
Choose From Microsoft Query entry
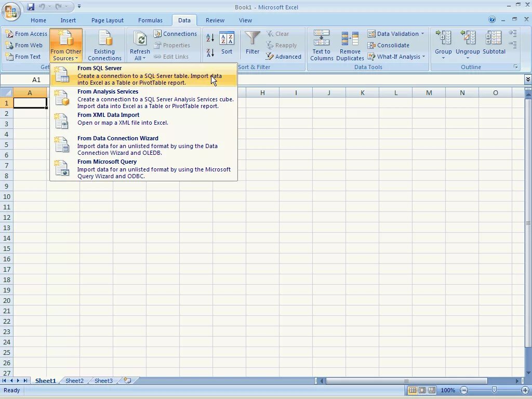click(143, 169)
